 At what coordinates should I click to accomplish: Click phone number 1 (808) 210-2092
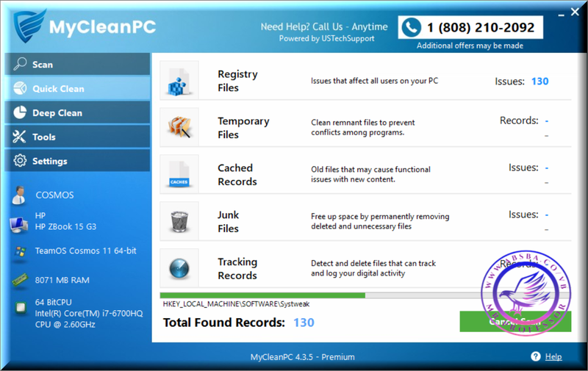481,27
